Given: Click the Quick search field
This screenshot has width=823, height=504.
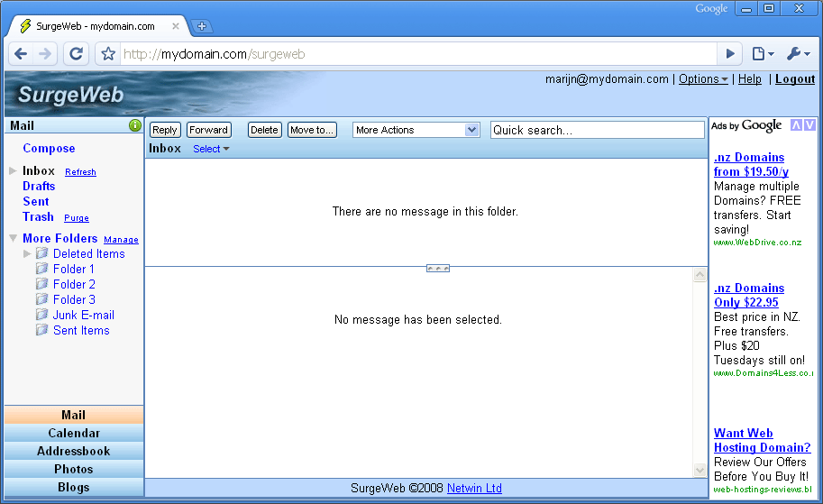Looking at the screenshot, I should click(x=597, y=130).
